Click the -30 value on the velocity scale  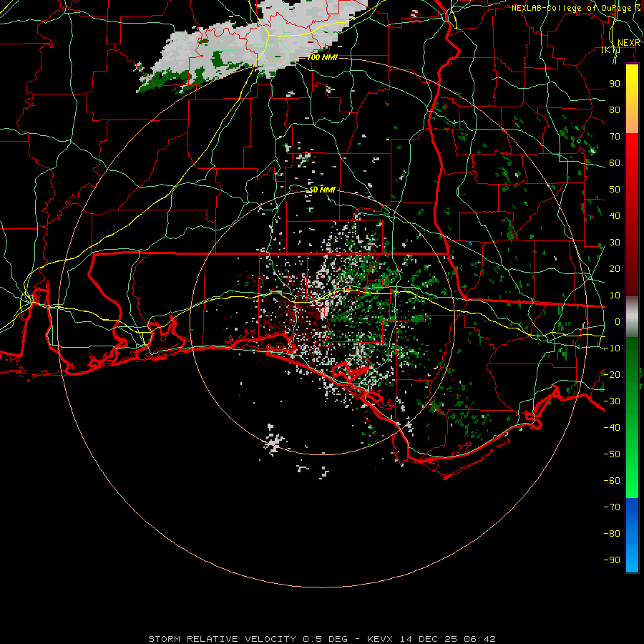612,401
